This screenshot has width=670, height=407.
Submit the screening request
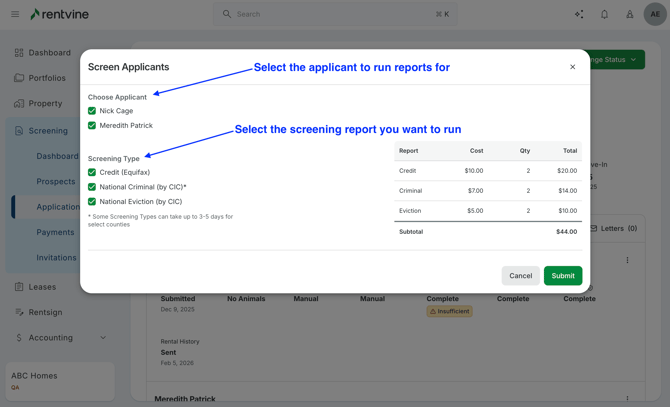tap(562, 276)
